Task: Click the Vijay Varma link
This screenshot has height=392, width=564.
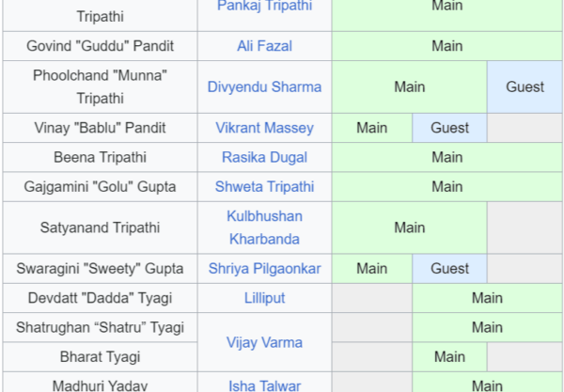Action: click(x=264, y=342)
